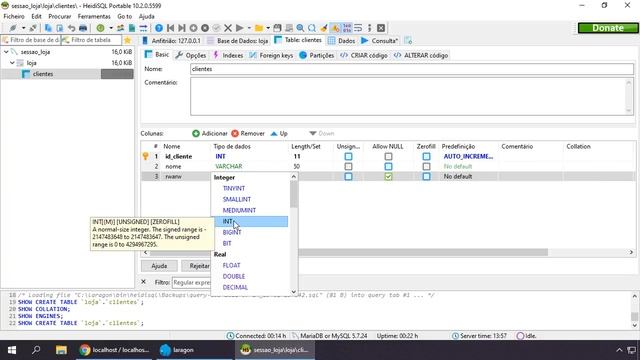Image resolution: width=640 pixels, height=360 pixels.
Task: Choose SMALLINT from the datatype list
Action: pos(237,200)
